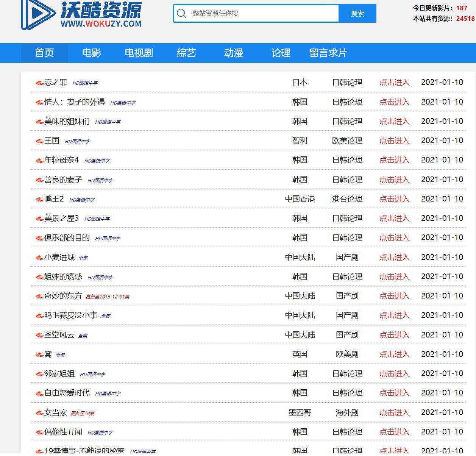Select the 留言求片 navigation item
476x456 pixels.
pyautogui.click(x=328, y=53)
